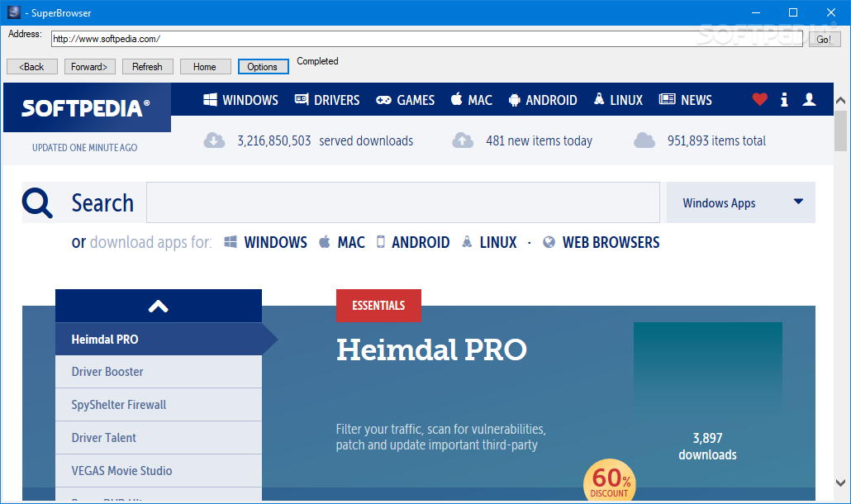Open the Windows Apps category dropdown
The image size is (851, 504).
(x=741, y=202)
